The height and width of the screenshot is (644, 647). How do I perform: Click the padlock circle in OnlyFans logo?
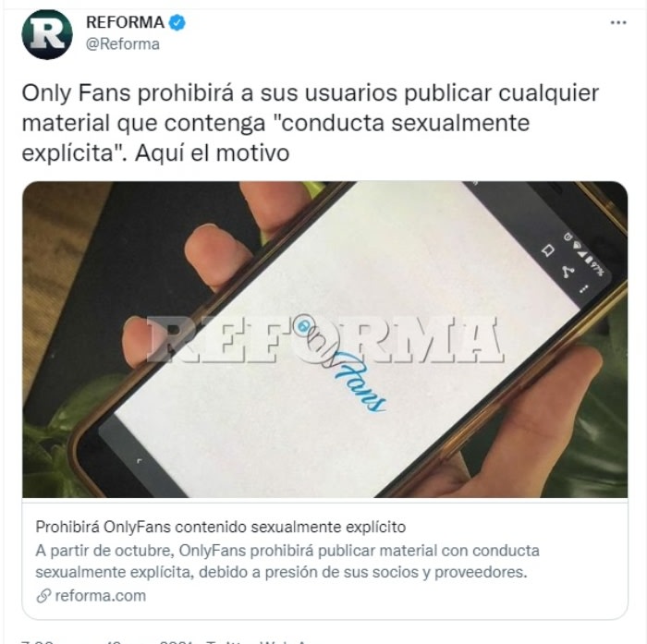pos(302,325)
